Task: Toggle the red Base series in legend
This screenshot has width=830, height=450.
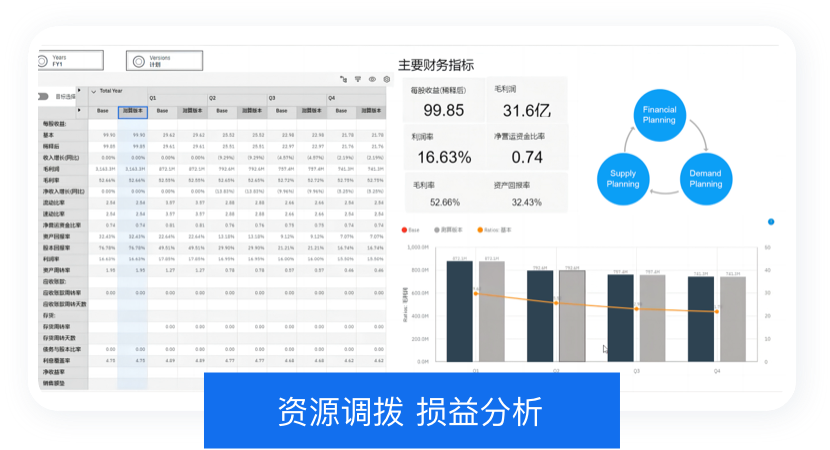Action: click(404, 230)
